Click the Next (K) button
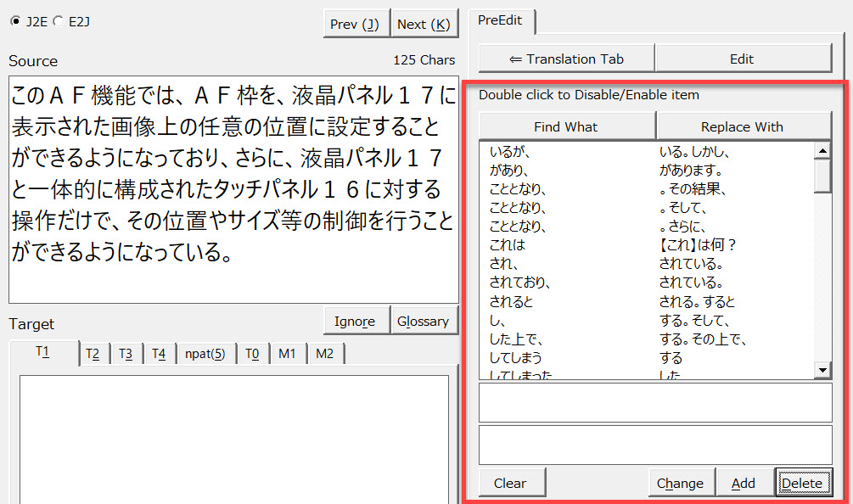Screen dimensions: 853x504 tap(424, 24)
